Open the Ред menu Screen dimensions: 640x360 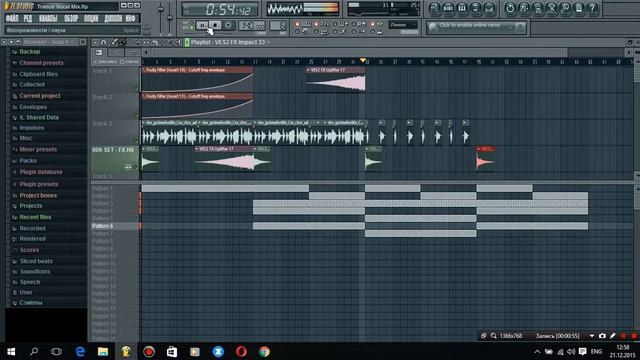[27, 18]
